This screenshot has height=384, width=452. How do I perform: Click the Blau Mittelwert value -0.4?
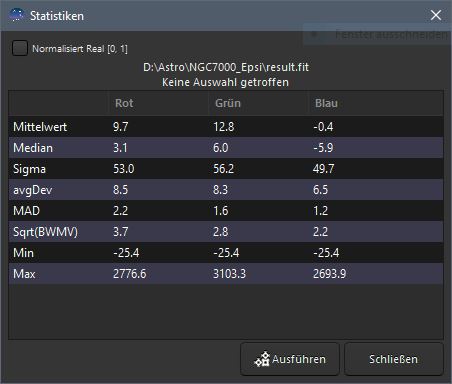[323, 127]
